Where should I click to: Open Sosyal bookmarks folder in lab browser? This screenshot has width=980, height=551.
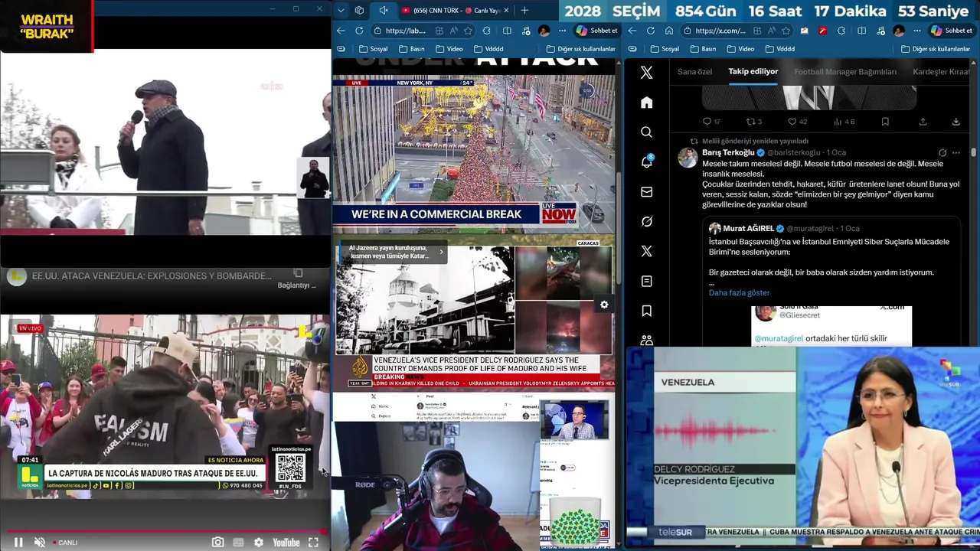[373, 49]
